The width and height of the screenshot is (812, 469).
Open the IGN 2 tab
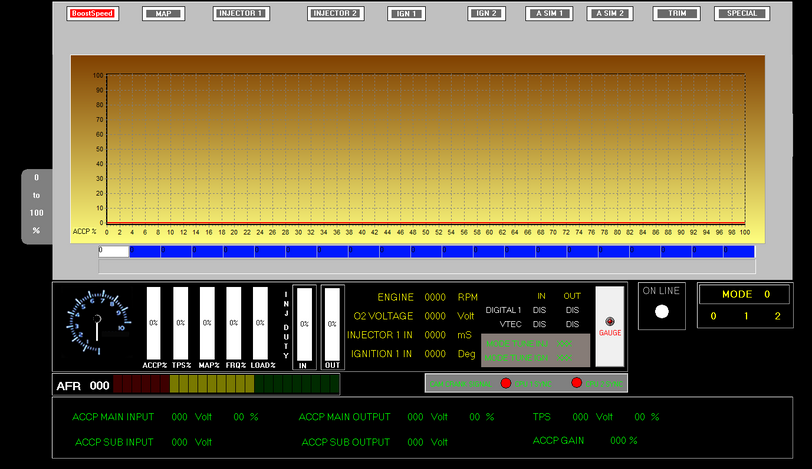[486, 13]
